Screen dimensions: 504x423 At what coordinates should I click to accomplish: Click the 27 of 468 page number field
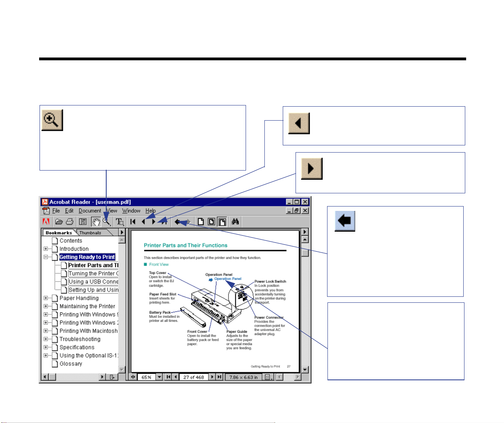(x=194, y=377)
